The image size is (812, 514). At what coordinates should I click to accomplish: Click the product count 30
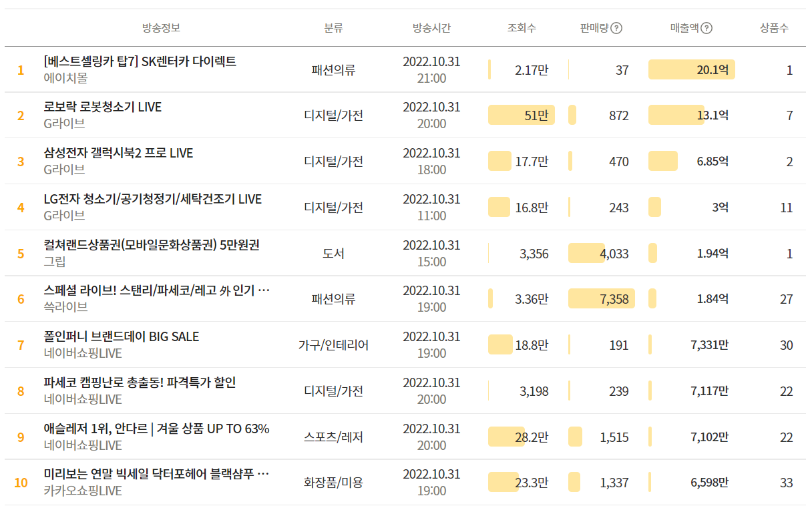pos(787,345)
